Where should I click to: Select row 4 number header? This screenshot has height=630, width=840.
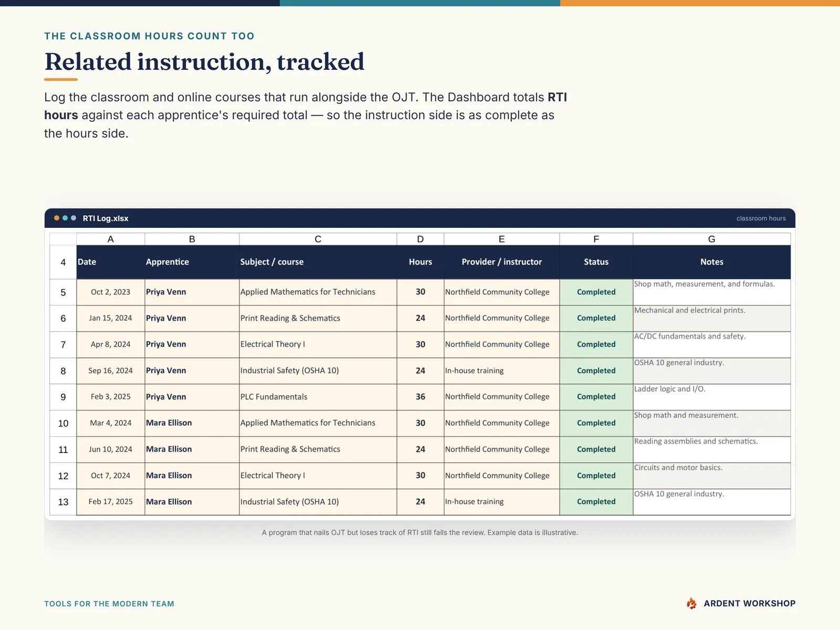63,262
